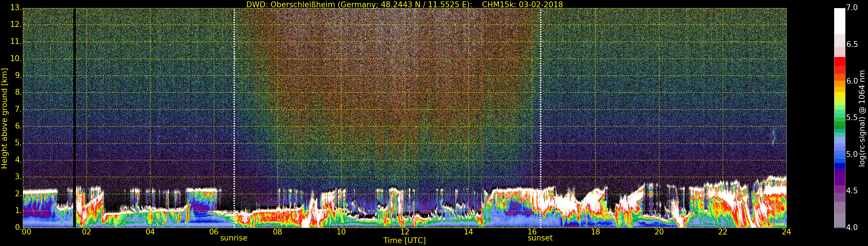
Task: Click the sunset label below the time axis
Action: [540, 238]
